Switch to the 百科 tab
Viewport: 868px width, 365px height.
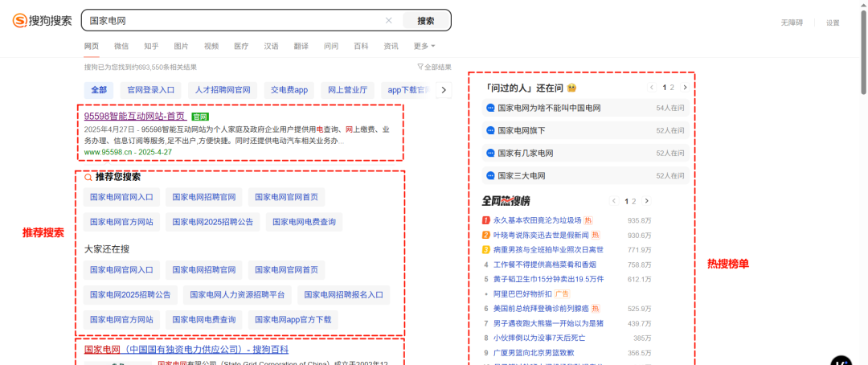361,46
